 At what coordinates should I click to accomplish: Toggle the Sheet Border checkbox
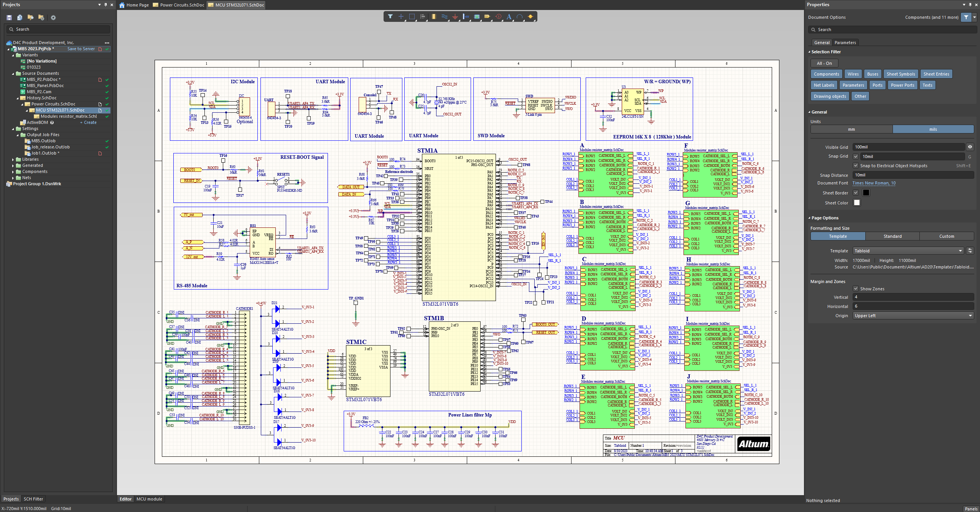click(x=856, y=193)
